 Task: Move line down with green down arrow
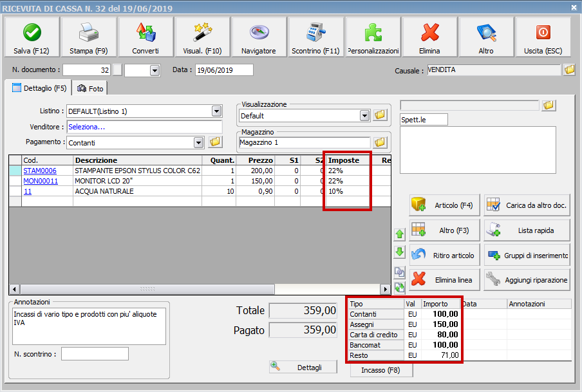[400, 252]
